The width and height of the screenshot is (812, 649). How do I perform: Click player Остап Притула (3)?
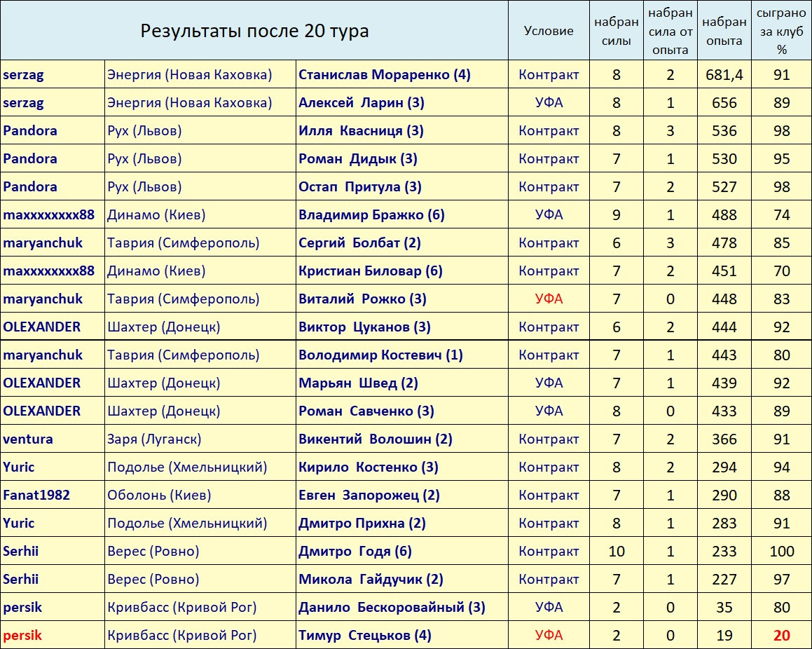(359, 186)
